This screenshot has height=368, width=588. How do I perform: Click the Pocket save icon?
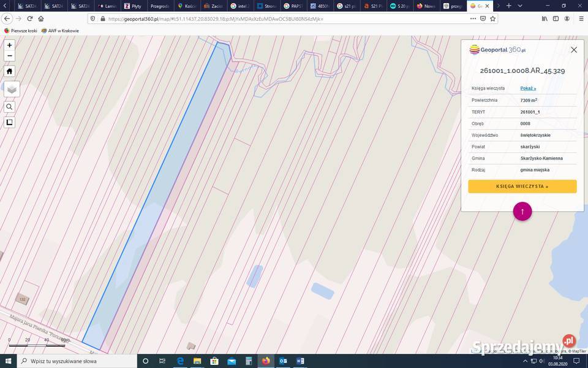[x=483, y=18]
